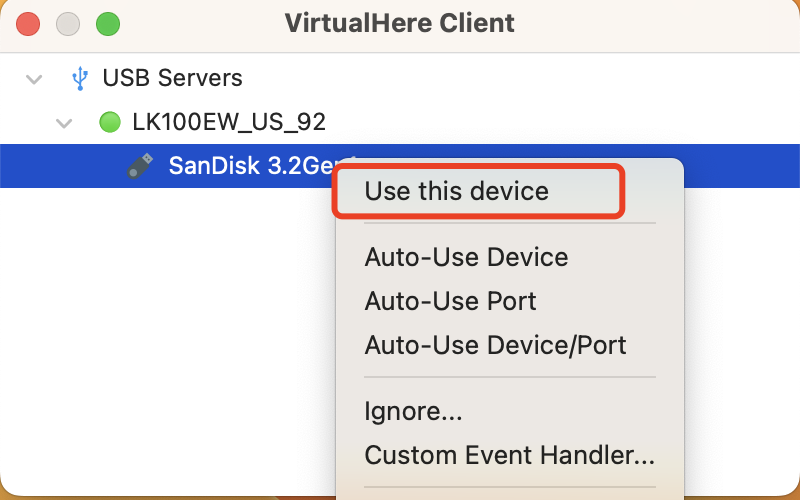The height and width of the screenshot is (500, 800).
Task: Pick Auto-Use Device/Port menu entry
Action: click(495, 345)
